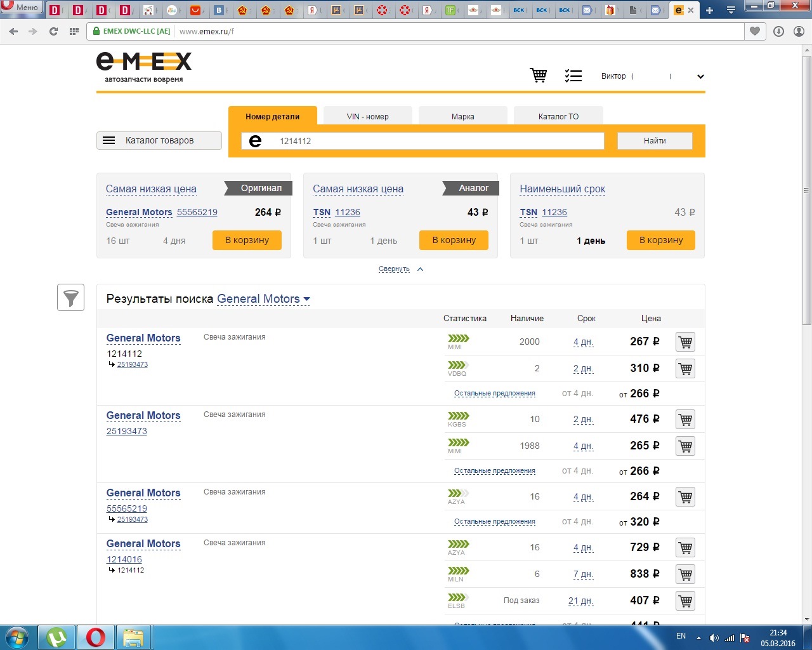The width and height of the screenshot is (812, 650).
Task: Switch to the Каталог ТО tab
Action: coord(558,116)
